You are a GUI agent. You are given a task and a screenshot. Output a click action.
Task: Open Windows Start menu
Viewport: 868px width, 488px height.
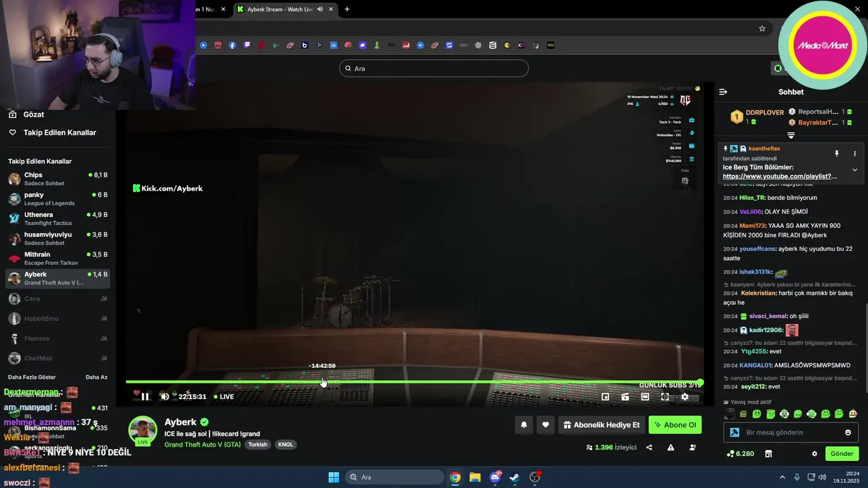334,477
